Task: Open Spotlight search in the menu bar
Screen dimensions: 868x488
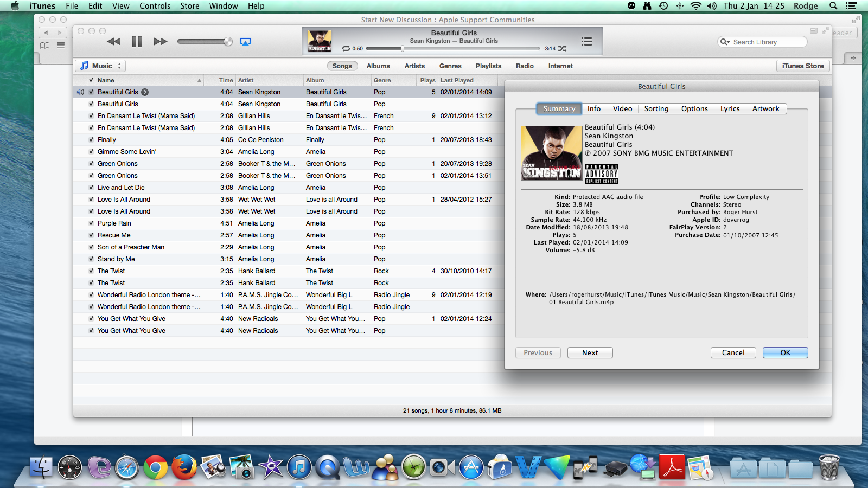Action: point(833,6)
